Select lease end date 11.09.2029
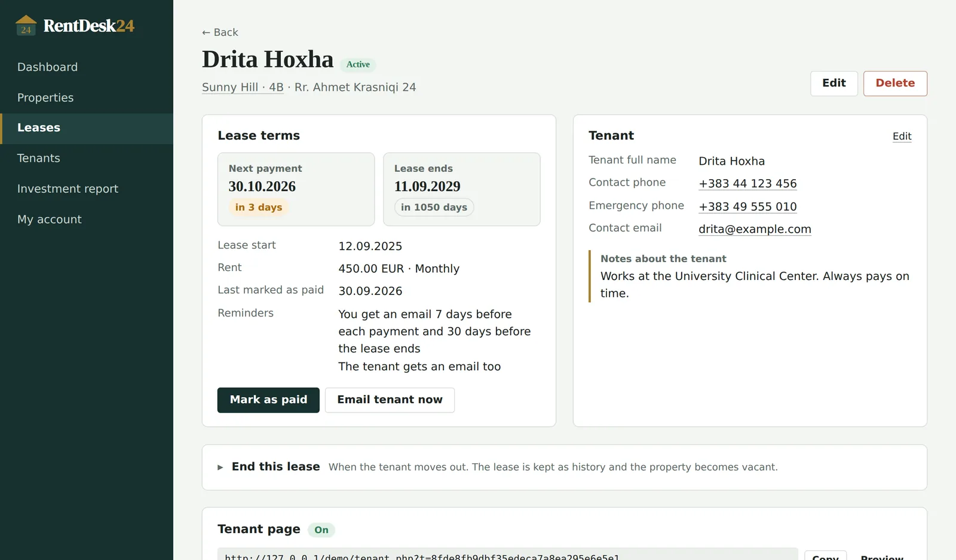 427,186
